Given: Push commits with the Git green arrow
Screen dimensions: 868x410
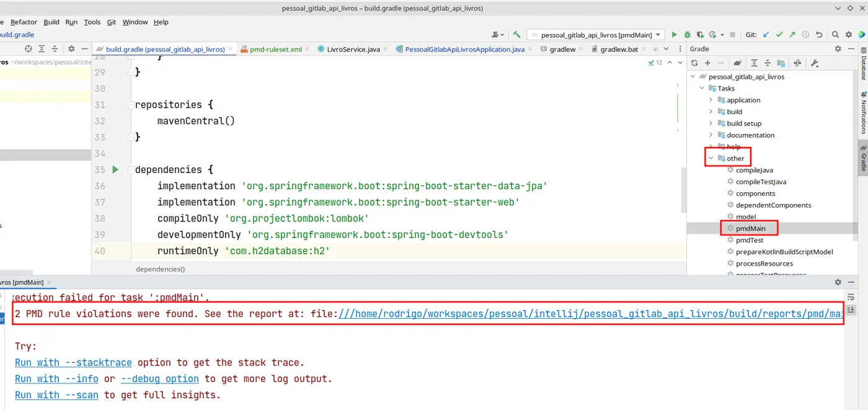Looking at the screenshot, I should click(792, 35).
